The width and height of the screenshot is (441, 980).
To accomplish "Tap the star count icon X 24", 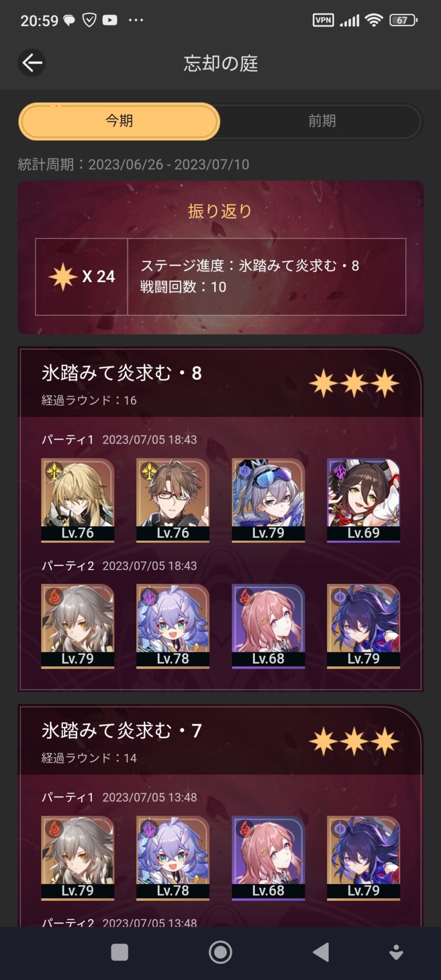I will 82,276.
